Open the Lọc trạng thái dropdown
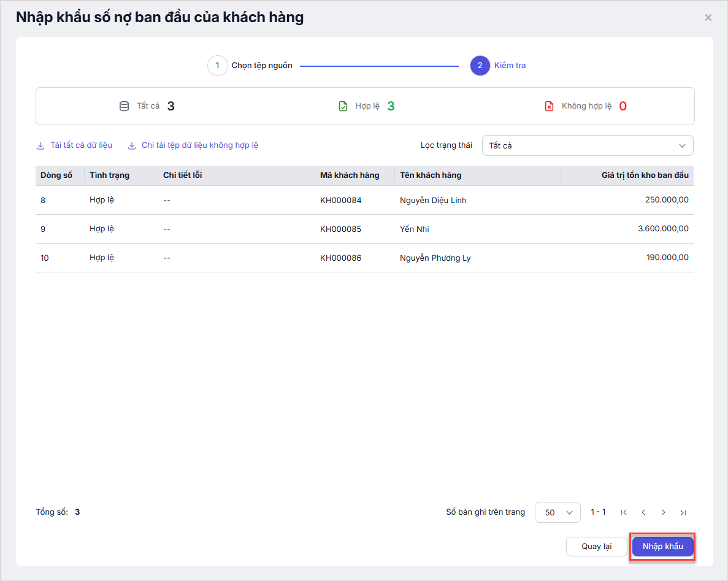This screenshot has width=728, height=581. coord(587,145)
